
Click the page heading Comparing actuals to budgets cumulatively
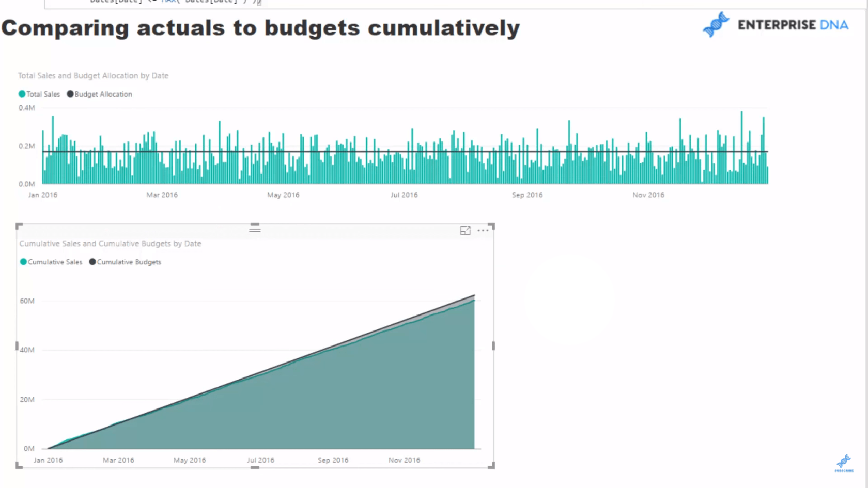[x=260, y=28]
